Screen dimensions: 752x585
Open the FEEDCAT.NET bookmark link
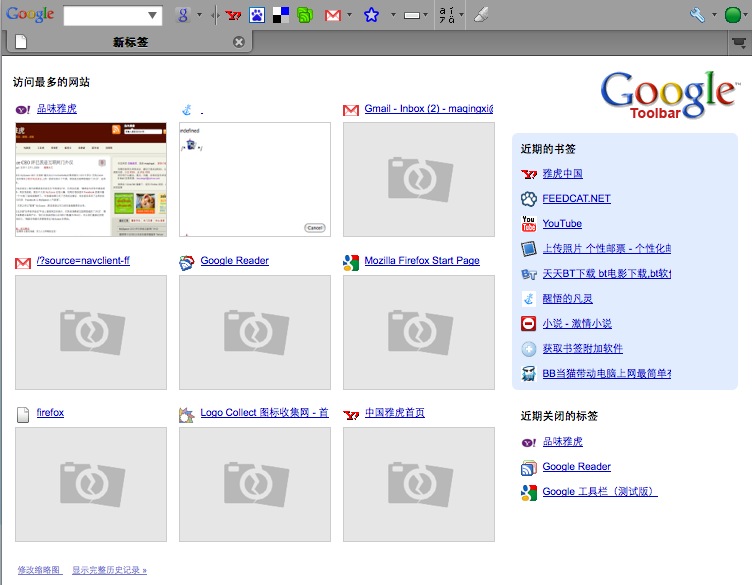576,199
